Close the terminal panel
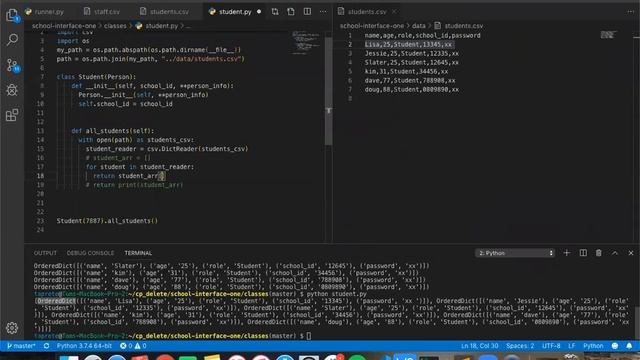 coord(631,253)
